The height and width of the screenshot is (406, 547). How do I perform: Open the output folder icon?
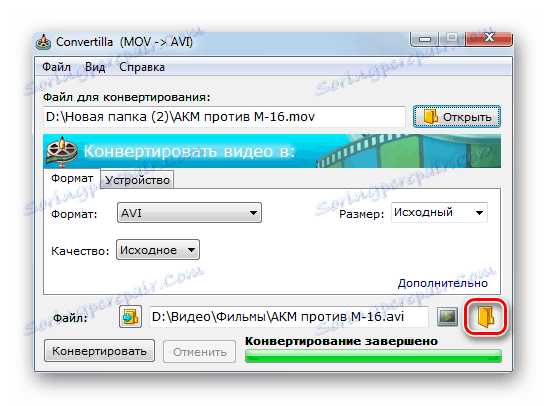coord(485,317)
